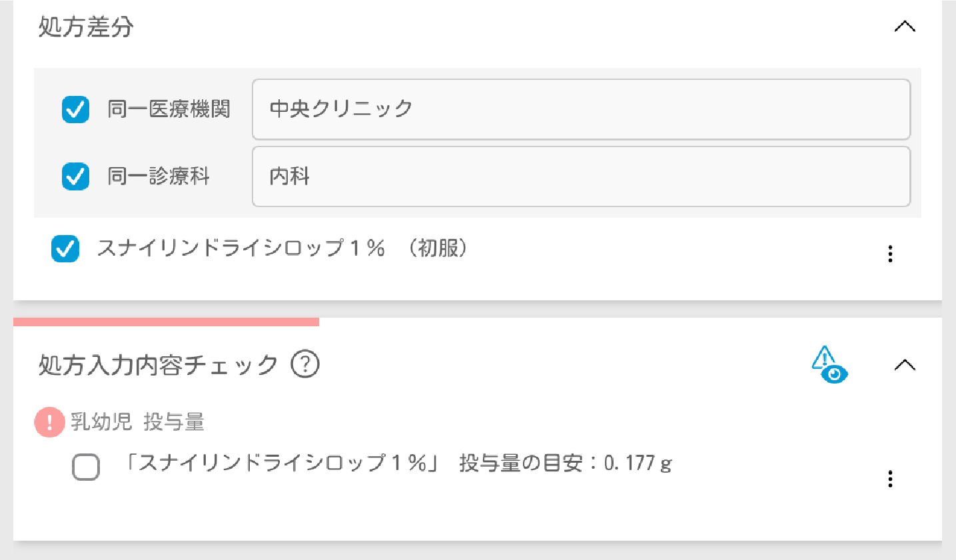This screenshot has height=560, width=956.
Task: Click the 乳幼児 投与量 warning label
Action: pyautogui.click(x=137, y=422)
